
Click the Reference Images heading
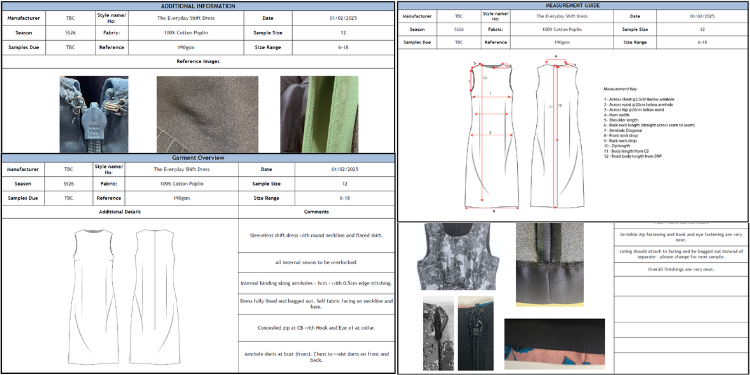point(198,61)
